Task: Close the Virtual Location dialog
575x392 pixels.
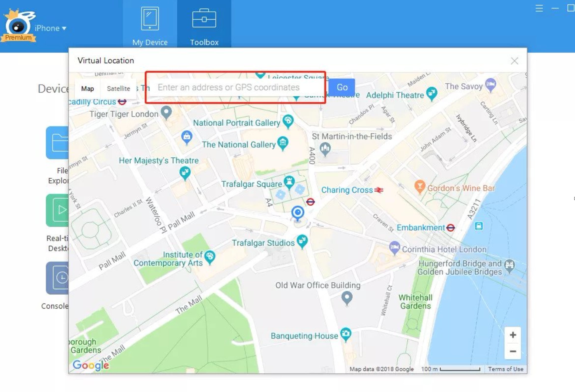Action: coord(514,61)
